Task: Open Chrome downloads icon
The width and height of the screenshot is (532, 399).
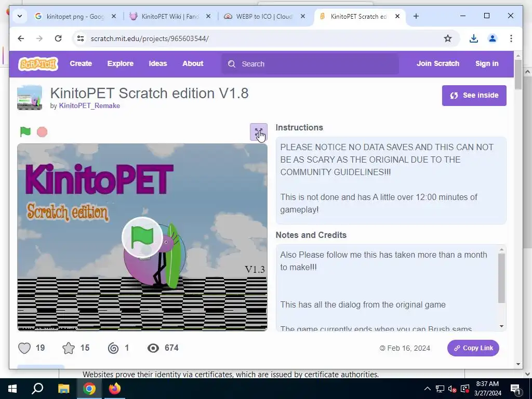Action: point(474,38)
